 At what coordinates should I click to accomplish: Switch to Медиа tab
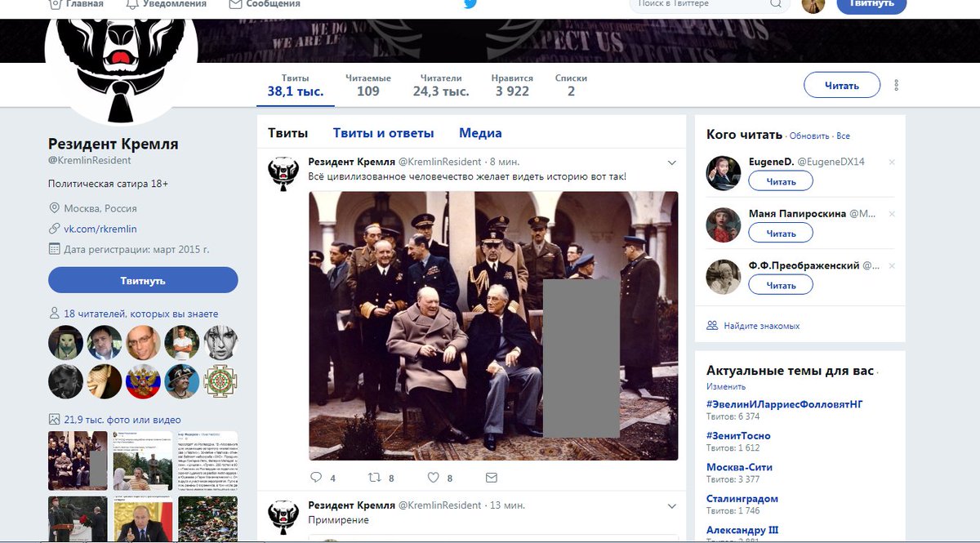pyautogui.click(x=480, y=133)
